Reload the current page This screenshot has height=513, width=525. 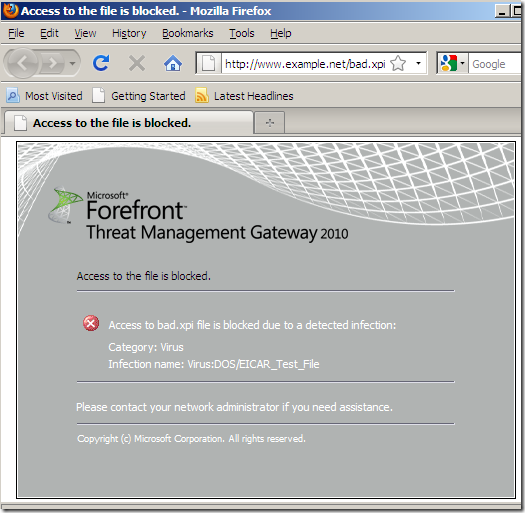pyautogui.click(x=101, y=63)
